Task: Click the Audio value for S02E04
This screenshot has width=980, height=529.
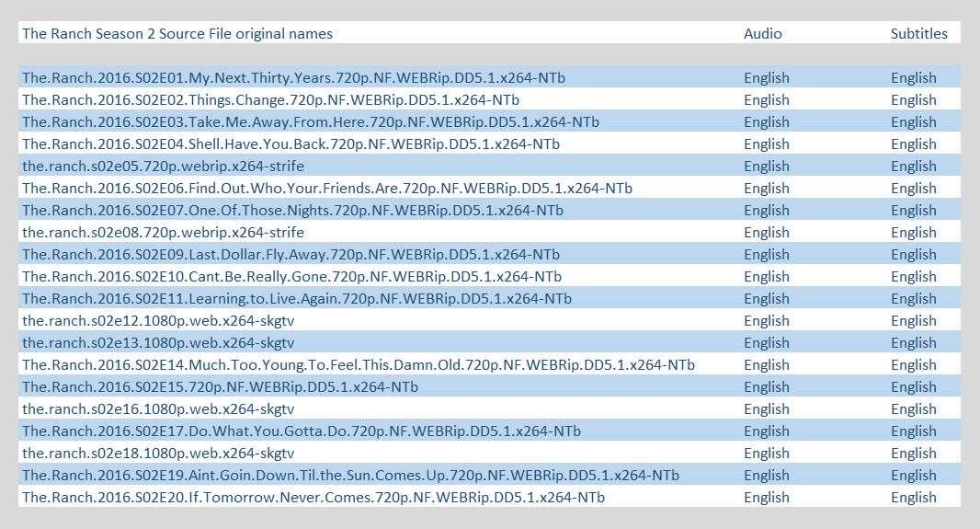Action: (x=766, y=144)
